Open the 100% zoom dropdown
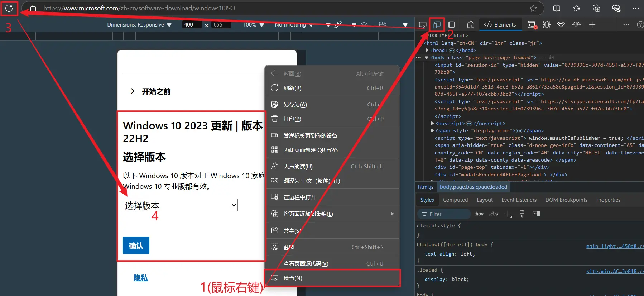The width and height of the screenshot is (644, 296). click(x=254, y=25)
